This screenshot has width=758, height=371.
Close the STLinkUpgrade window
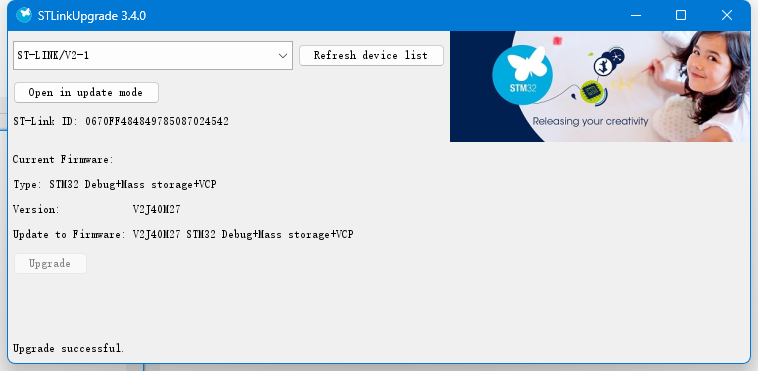click(727, 15)
